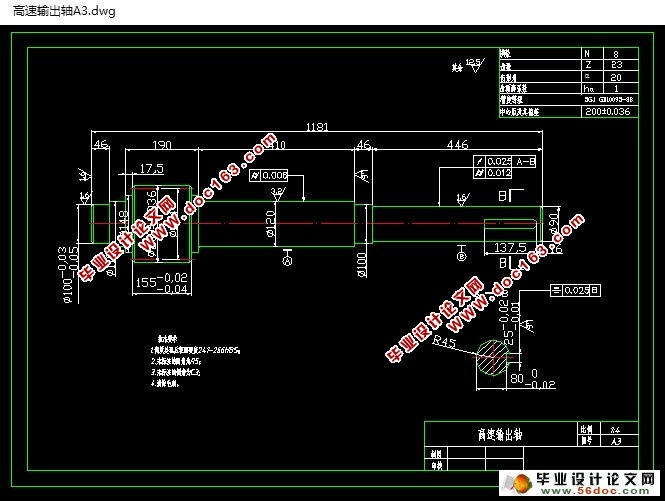This screenshot has width=665, height=501.
Task: Select the 137.5 keyway length dimension
Action: (510, 247)
